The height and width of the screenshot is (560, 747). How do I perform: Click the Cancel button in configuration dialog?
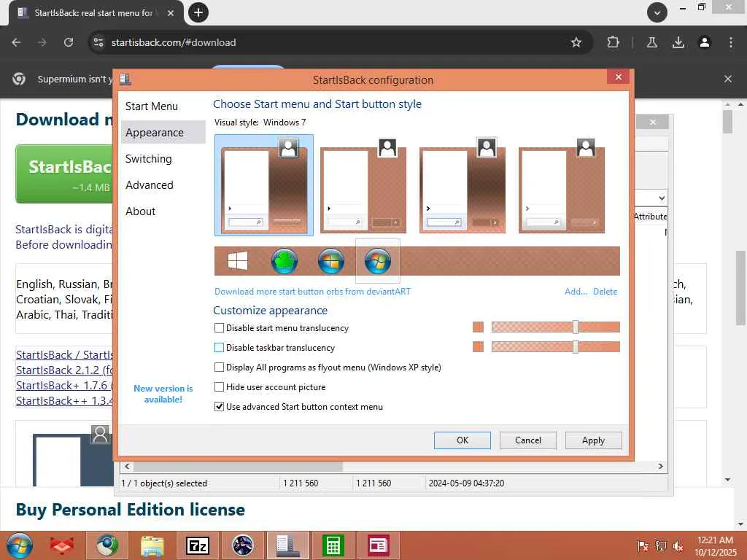tap(528, 440)
